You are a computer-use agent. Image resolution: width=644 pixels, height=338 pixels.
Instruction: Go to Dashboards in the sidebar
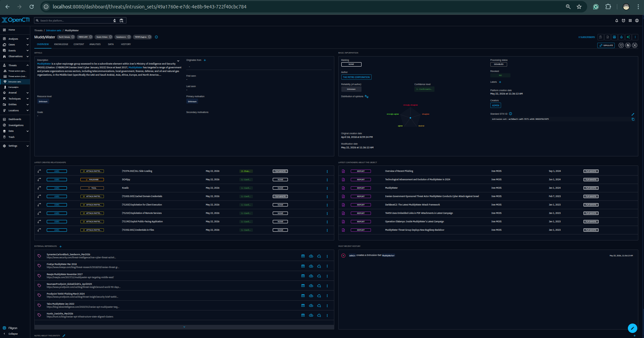coord(15,119)
